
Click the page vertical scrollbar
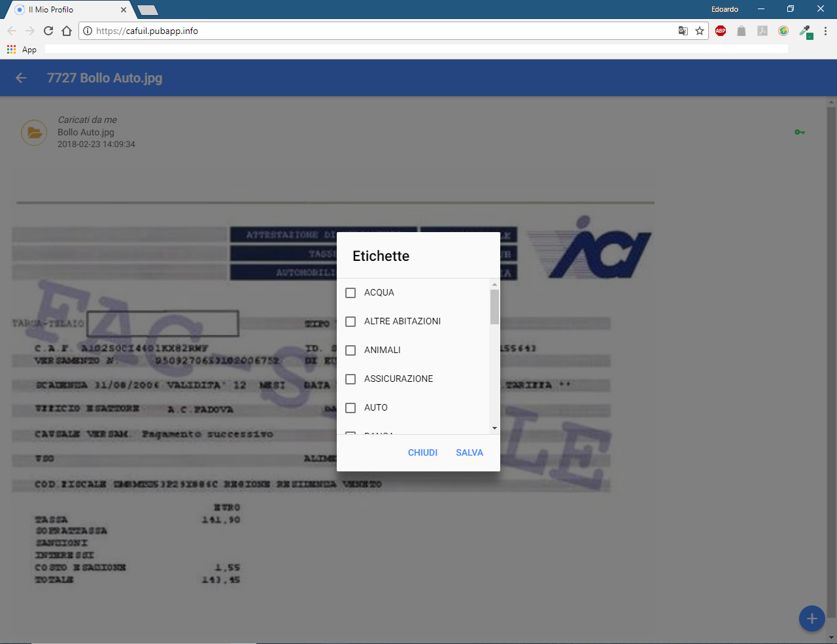pos(832,363)
